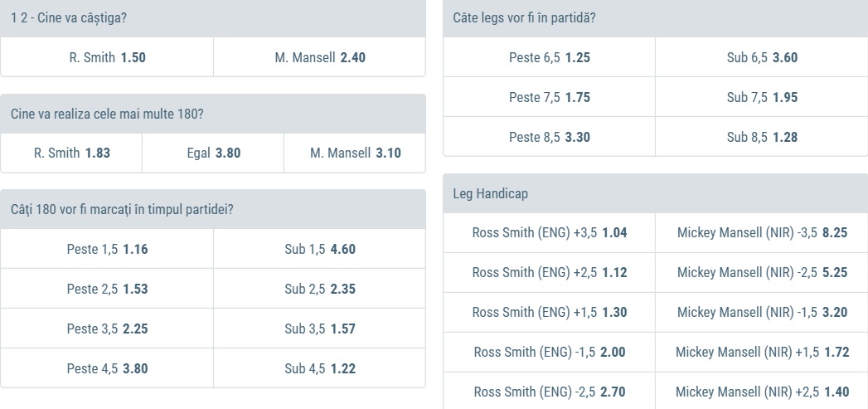Select Peste 6,5 legs at 1.25

point(549,58)
